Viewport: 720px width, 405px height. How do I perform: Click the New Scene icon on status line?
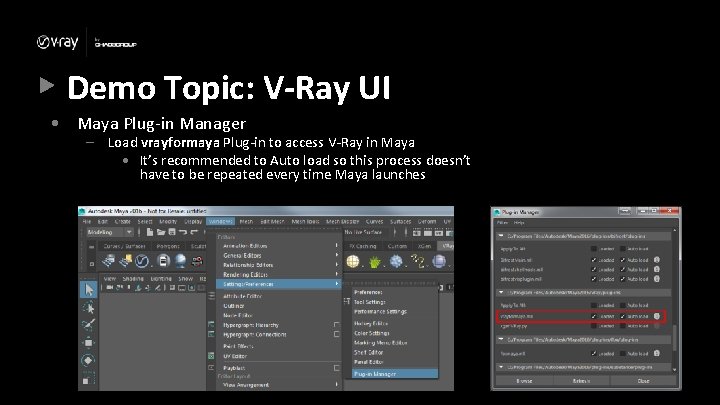tap(150, 232)
